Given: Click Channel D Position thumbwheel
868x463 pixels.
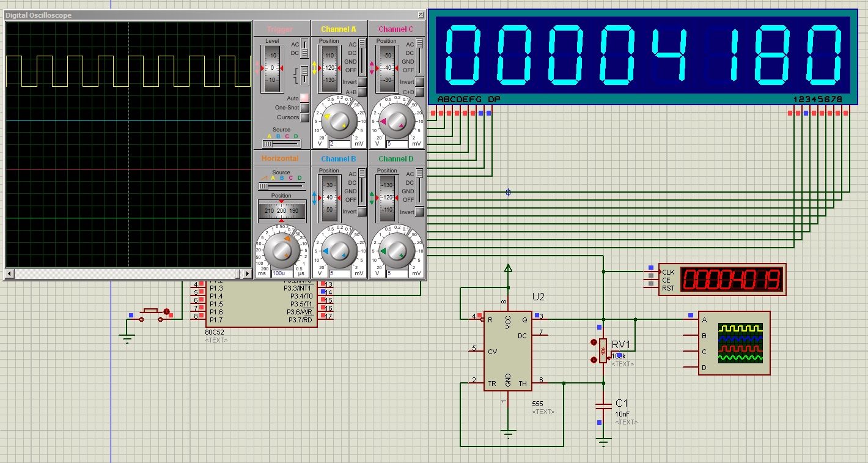Looking at the screenshot, I should 386,198.
